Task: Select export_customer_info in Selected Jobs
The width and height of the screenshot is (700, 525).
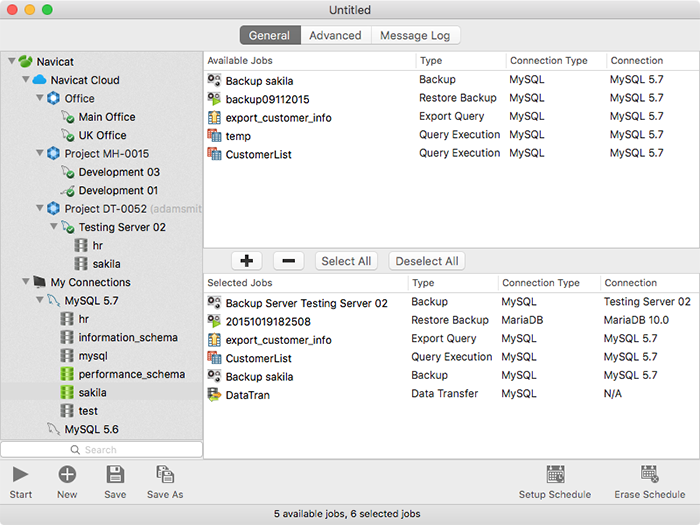Action: (279, 340)
